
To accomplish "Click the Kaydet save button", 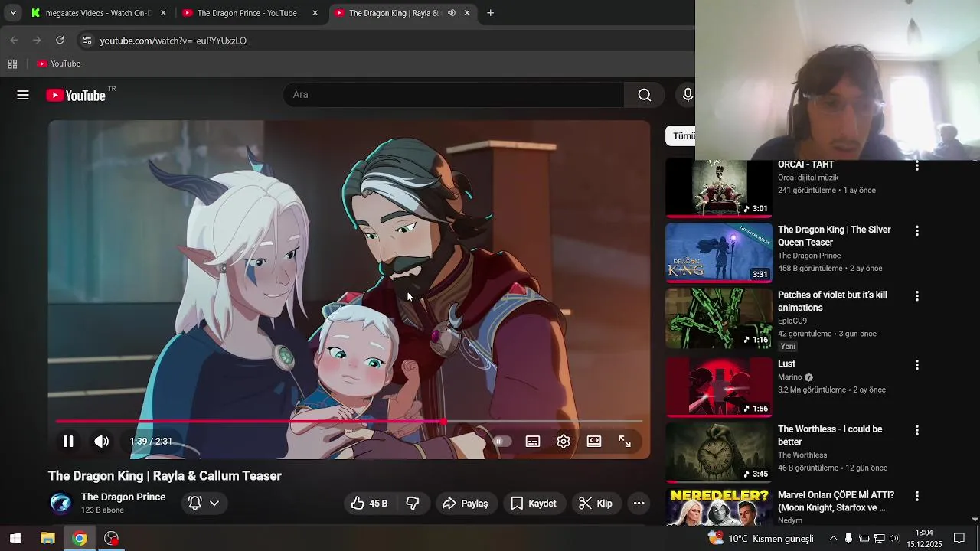I will coord(534,504).
